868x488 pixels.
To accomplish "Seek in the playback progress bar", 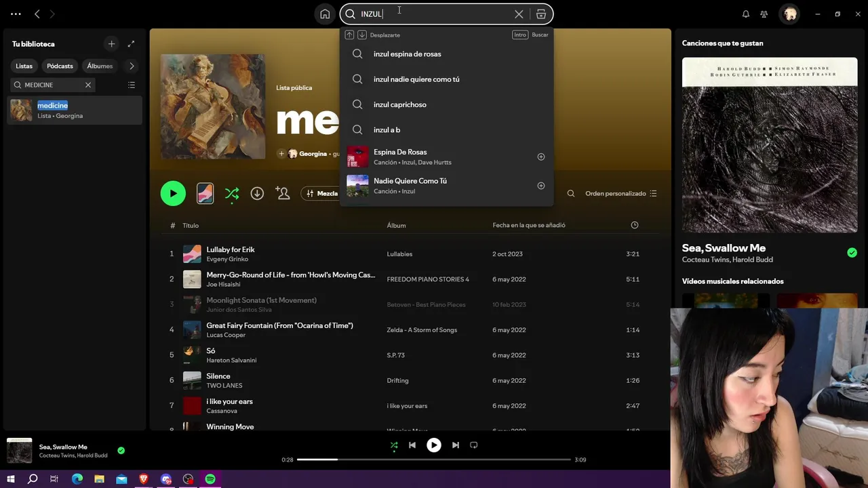I will 434,460.
